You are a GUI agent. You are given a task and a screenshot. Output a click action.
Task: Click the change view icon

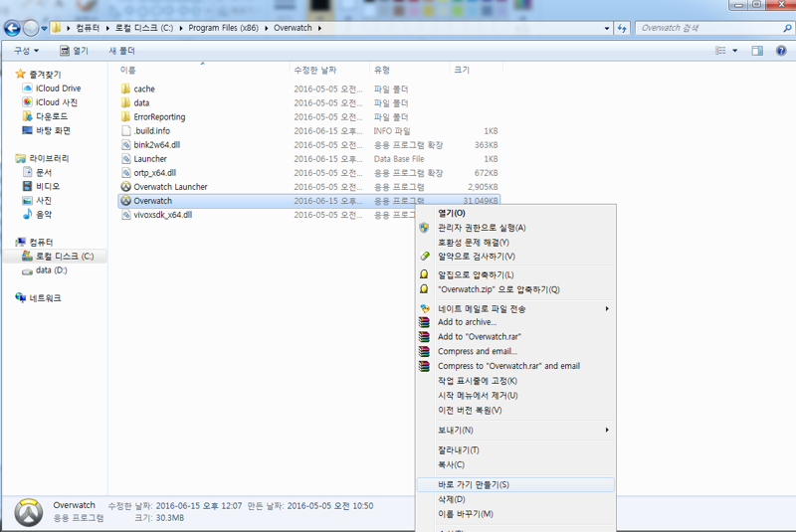pyautogui.click(x=720, y=51)
